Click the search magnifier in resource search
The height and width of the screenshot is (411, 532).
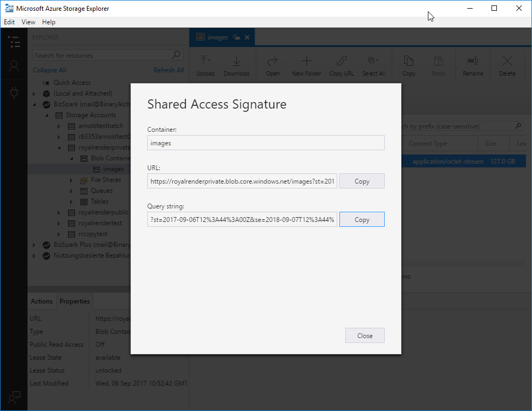176,55
